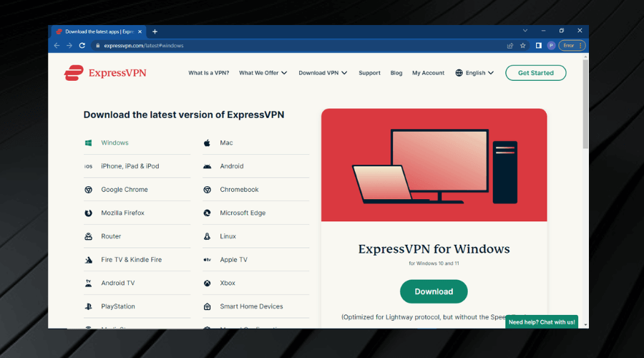Open the Chrome profile avatar
Screen dimensions: 644x358
coord(551,46)
